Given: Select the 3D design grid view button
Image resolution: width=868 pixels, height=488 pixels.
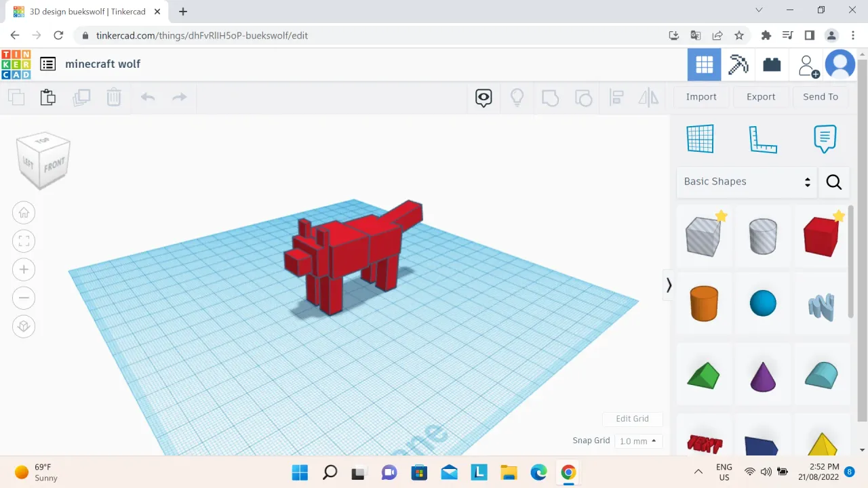Looking at the screenshot, I should click(704, 64).
